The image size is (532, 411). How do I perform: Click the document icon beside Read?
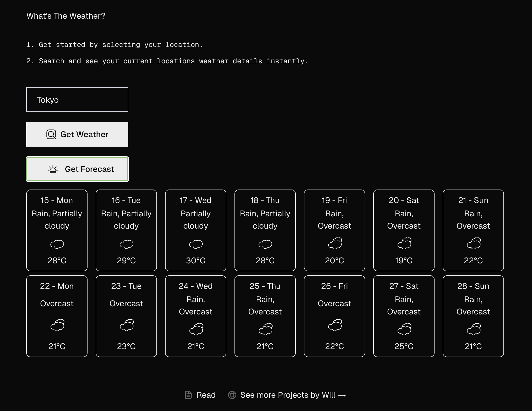(188, 395)
